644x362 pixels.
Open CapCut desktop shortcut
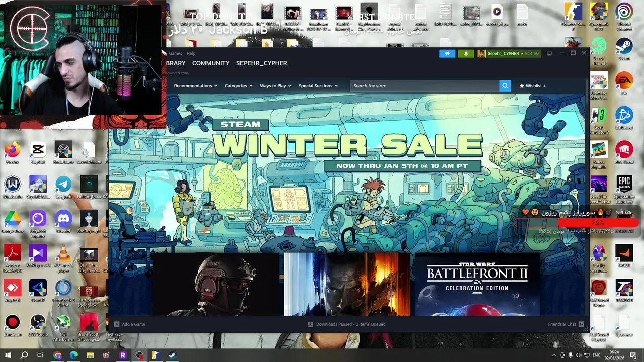(38, 153)
